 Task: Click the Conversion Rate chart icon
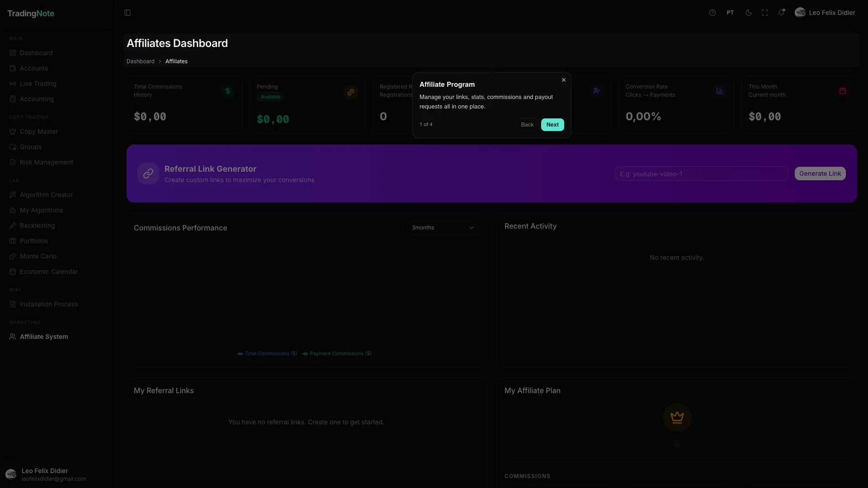coord(720,91)
